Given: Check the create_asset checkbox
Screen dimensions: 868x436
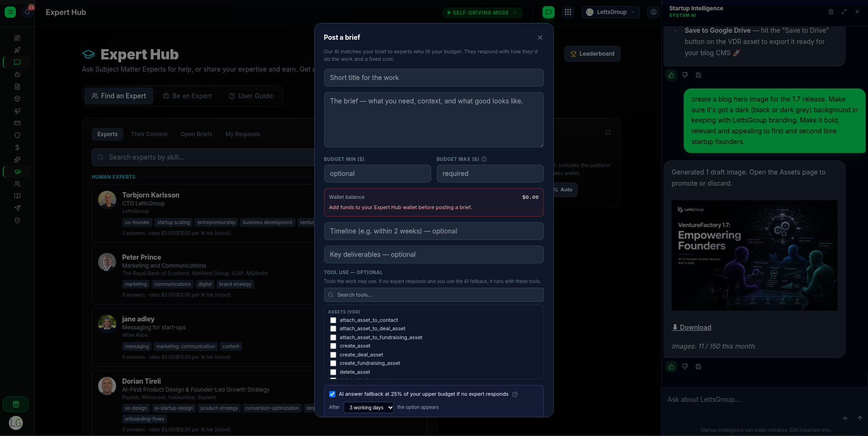Looking at the screenshot, I should tap(333, 346).
